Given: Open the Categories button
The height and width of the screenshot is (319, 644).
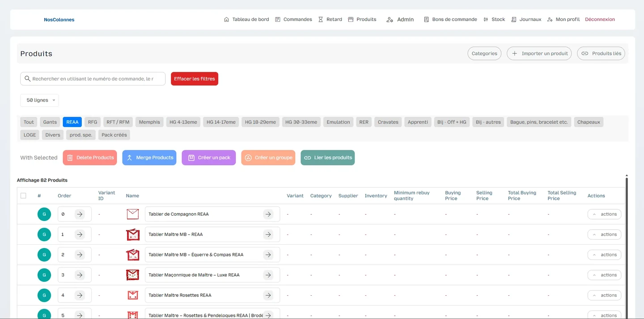Looking at the screenshot, I should (484, 54).
